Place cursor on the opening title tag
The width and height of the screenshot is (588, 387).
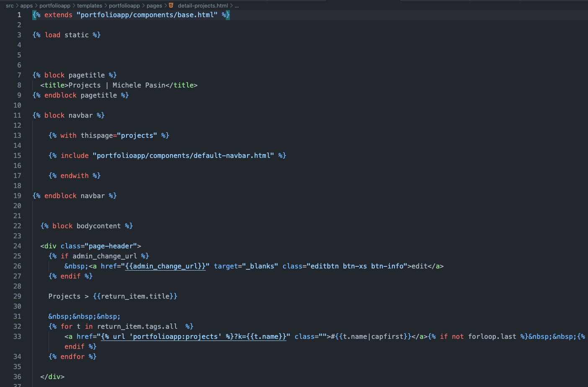(x=54, y=85)
